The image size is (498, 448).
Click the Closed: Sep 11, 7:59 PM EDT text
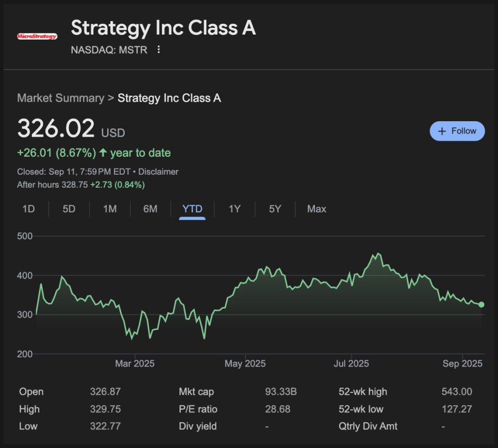74,172
